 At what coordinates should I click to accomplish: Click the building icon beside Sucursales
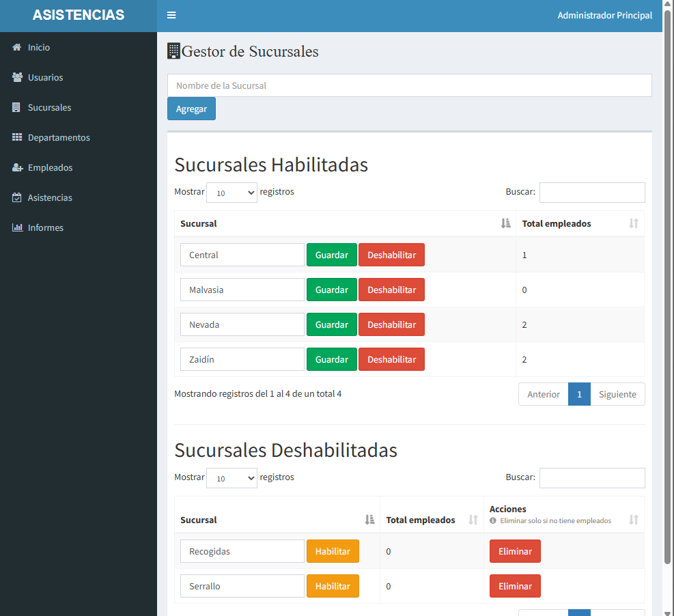pyautogui.click(x=17, y=107)
